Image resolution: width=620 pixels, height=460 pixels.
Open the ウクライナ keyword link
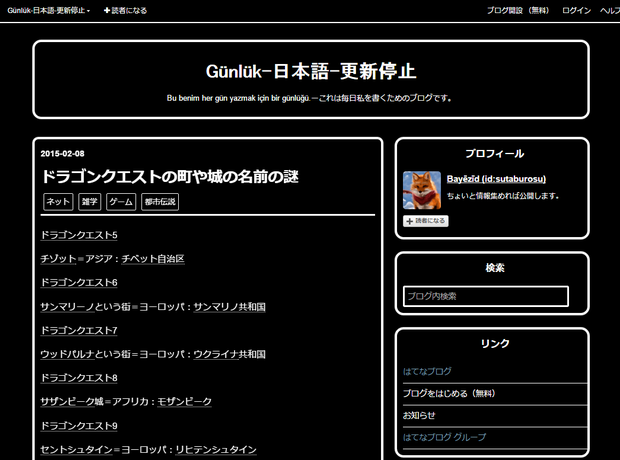[216, 354]
